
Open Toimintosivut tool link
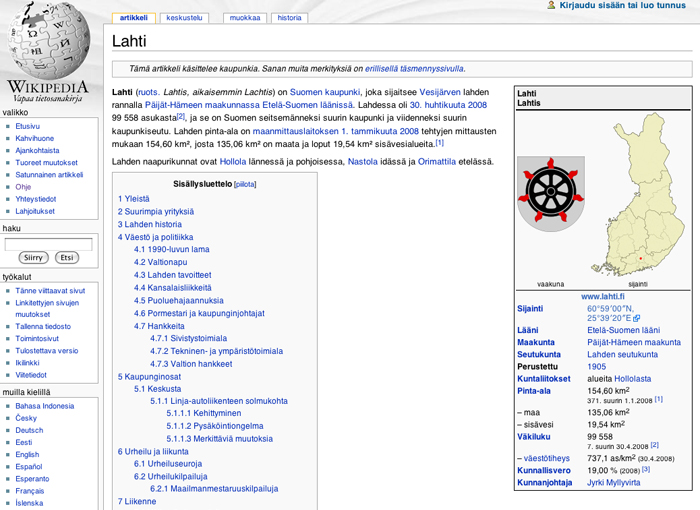[x=37, y=339]
